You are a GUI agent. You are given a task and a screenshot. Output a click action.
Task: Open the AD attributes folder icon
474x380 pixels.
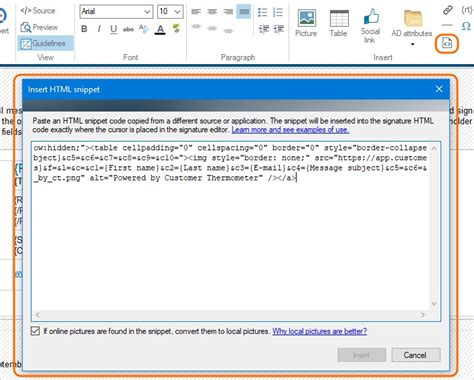point(412,18)
